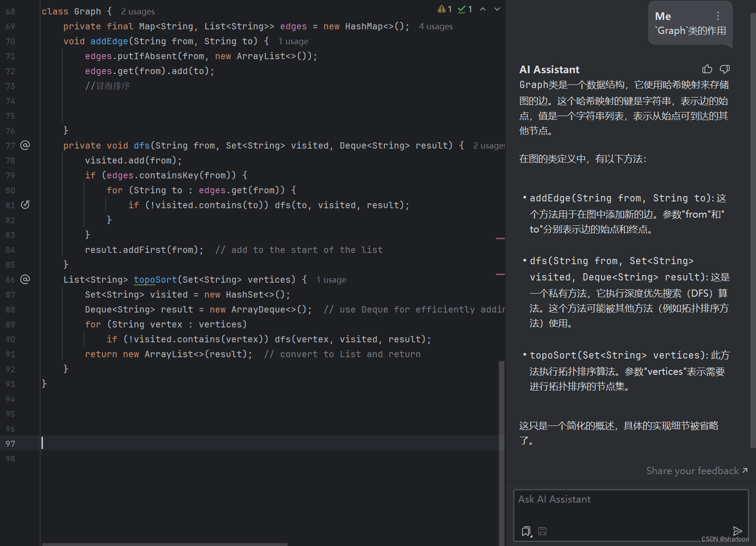Click the thumbs down icon on AI response

pyautogui.click(x=725, y=69)
